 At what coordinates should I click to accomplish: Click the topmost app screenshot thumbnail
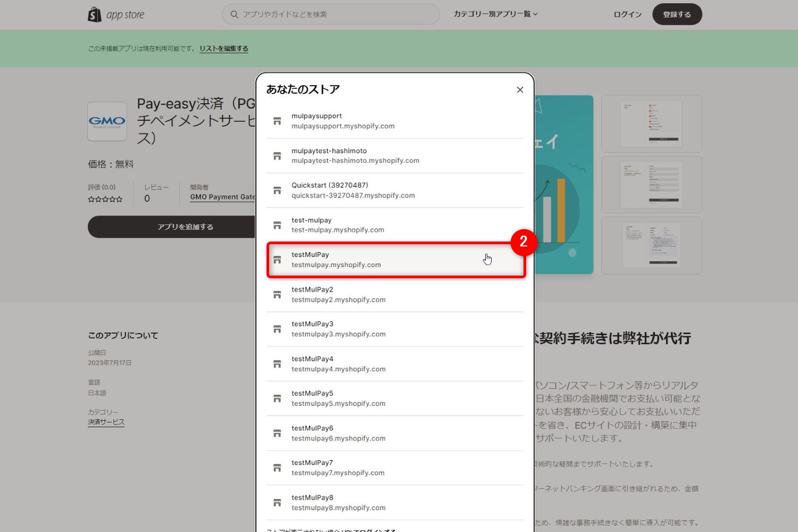tap(651, 123)
